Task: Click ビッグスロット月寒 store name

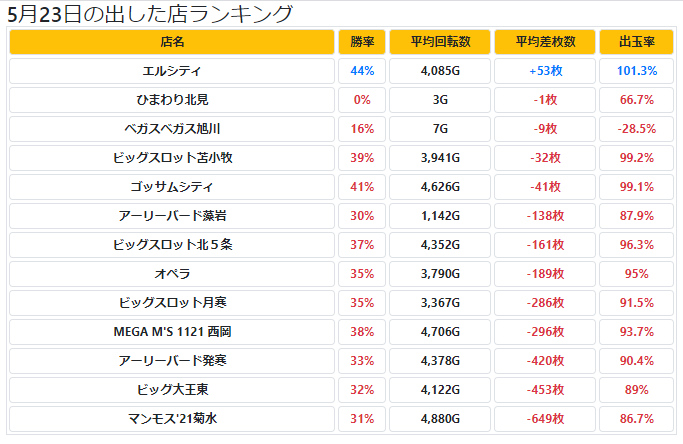Action: [x=172, y=302]
